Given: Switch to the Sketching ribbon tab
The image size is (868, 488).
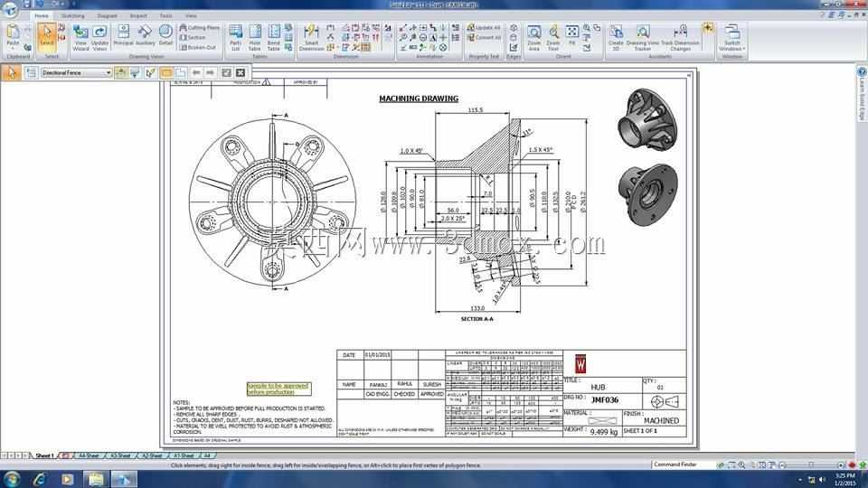Looking at the screenshot, I should (72, 15).
